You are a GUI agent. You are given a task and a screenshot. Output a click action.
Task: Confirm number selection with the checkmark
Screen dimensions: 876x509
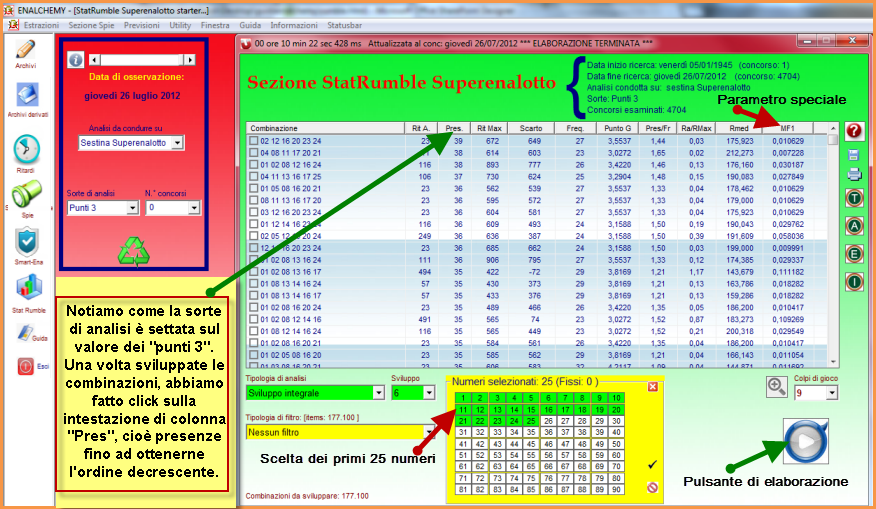coord(651,464)
